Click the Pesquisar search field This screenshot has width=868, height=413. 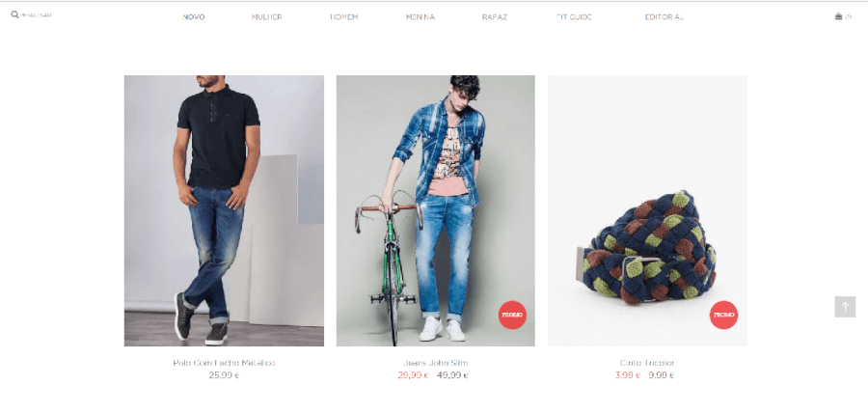pos(36,15)
